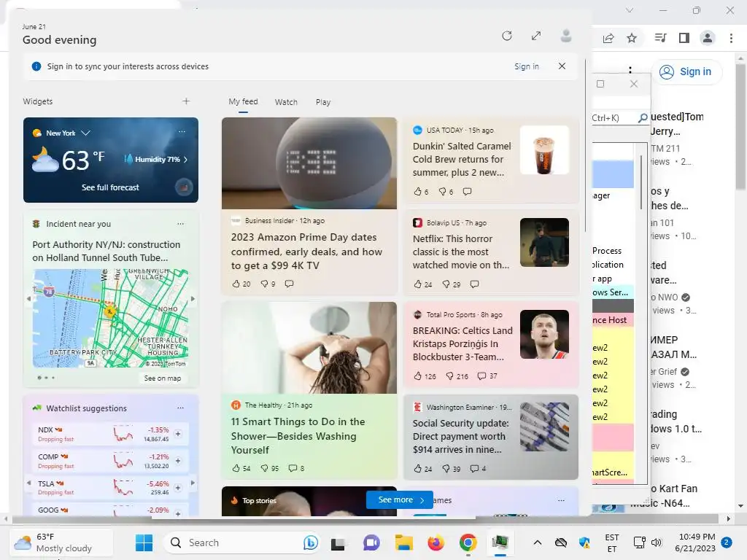Bookmark page with Chrome star icon

[632, 38]
